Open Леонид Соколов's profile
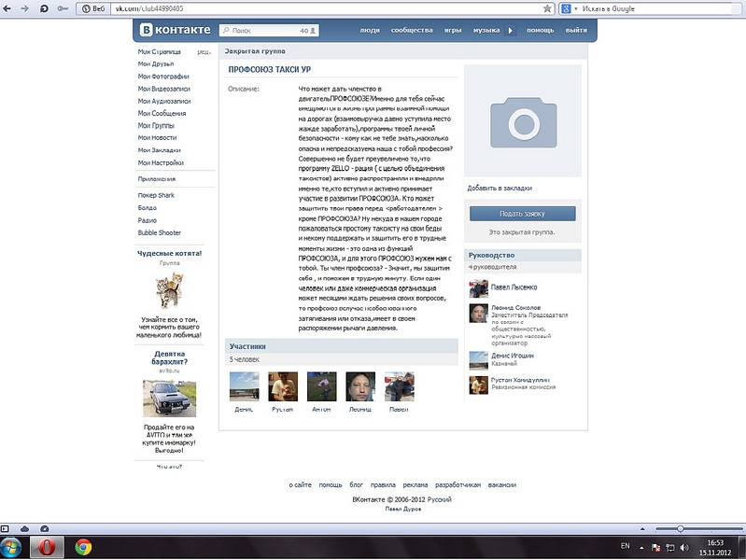Screen dimensions: 746x560 click(515, 307)
